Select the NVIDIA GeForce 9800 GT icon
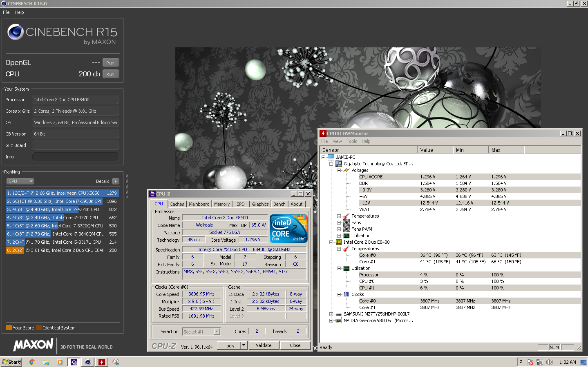Screen dimensions: 588x367 click(339, 320)
